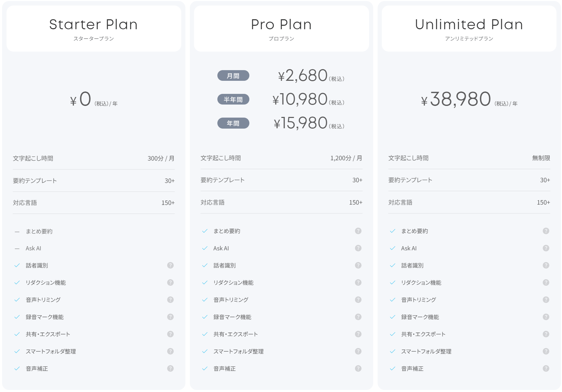Click help icon for Unlimited 音声補正
The width and height of the screenshot is (562, 392).
pyautogui.click(x=546, y=368)
